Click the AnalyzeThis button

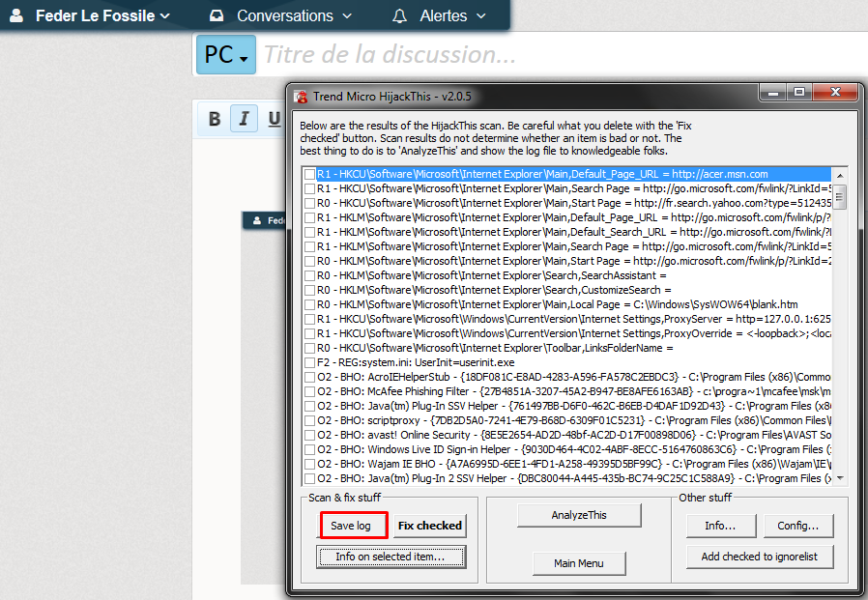tap(579, 515)
